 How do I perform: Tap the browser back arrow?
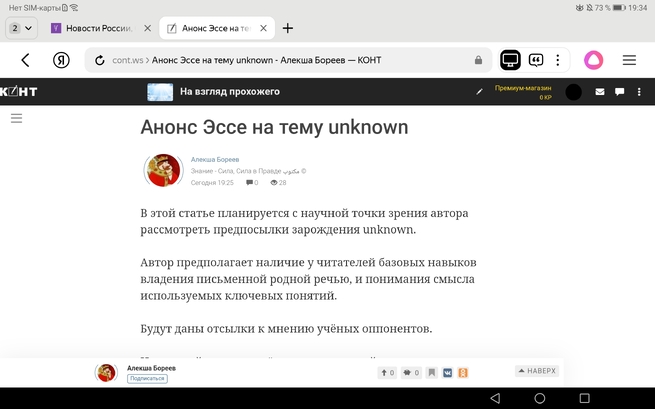pyautogui.click(x=26, y=60)
